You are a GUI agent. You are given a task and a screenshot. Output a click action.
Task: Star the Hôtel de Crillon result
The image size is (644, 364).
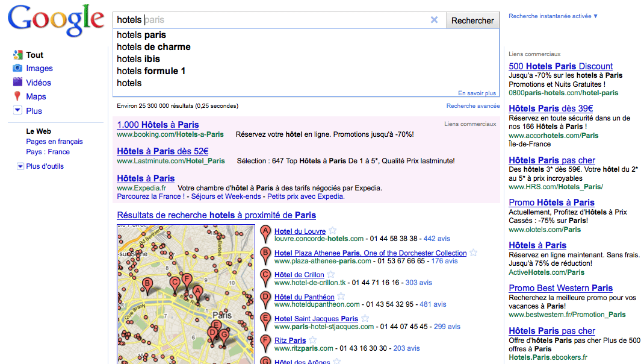(x=331, y=274)
